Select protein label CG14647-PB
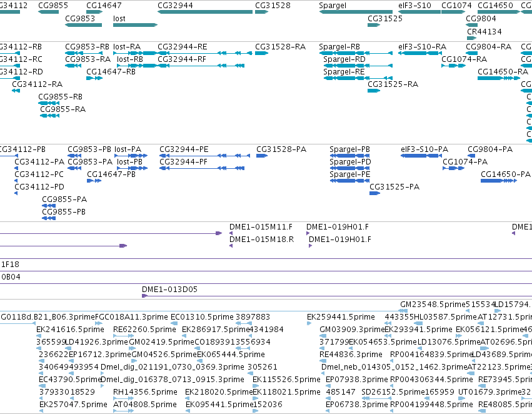The image size is (532, 414). [111, 174]
